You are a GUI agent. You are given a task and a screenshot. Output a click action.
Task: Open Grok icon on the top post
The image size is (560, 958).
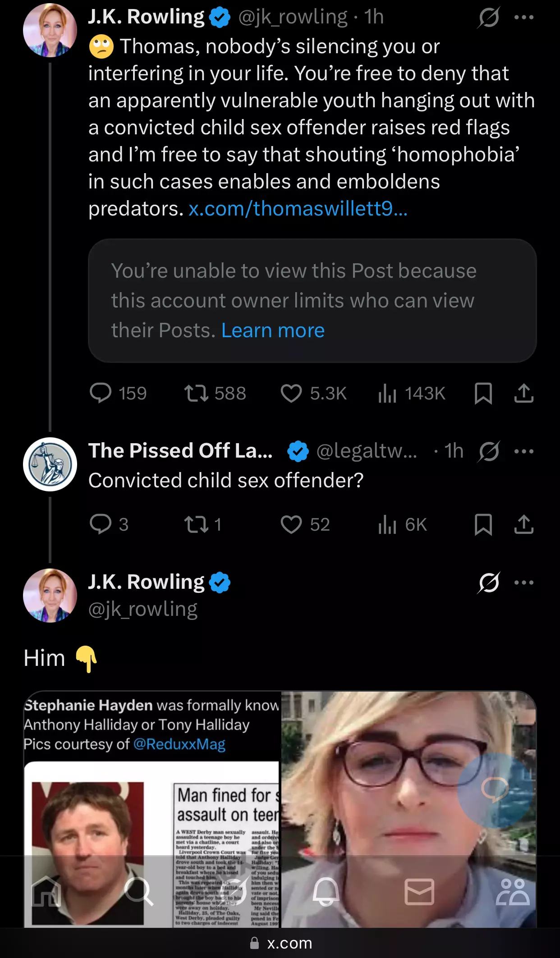coord(489,18)
